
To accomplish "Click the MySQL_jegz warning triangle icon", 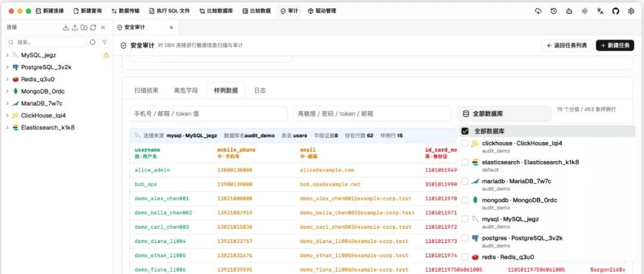I will pos(106,55).
